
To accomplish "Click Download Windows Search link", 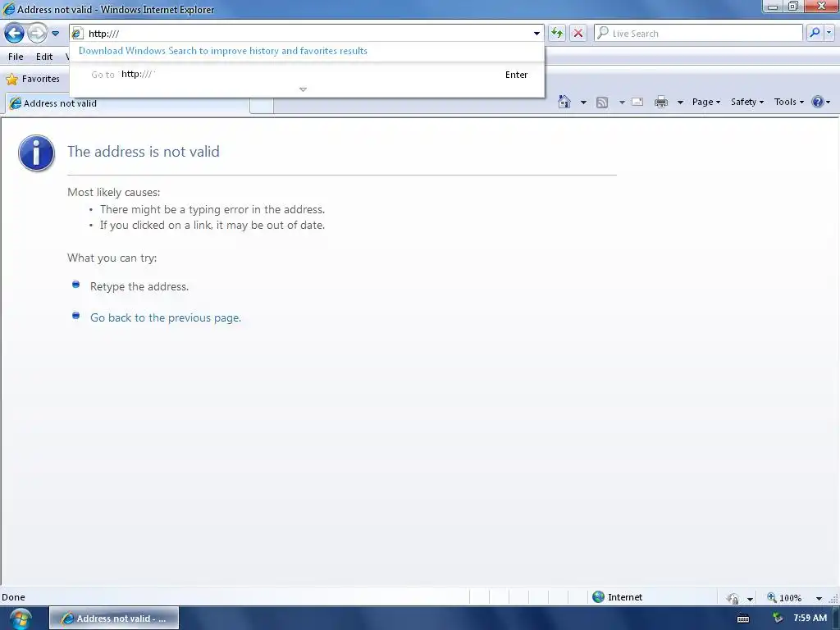I will coord(223,51).
